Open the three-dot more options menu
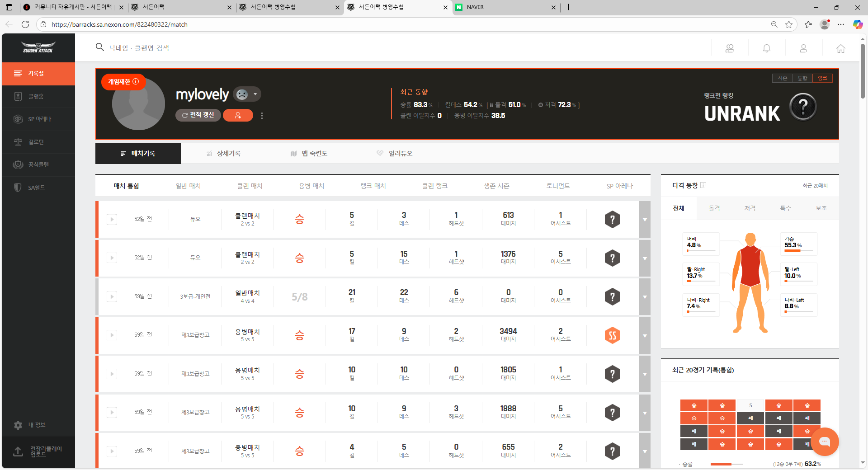 [x=262, y=116]
